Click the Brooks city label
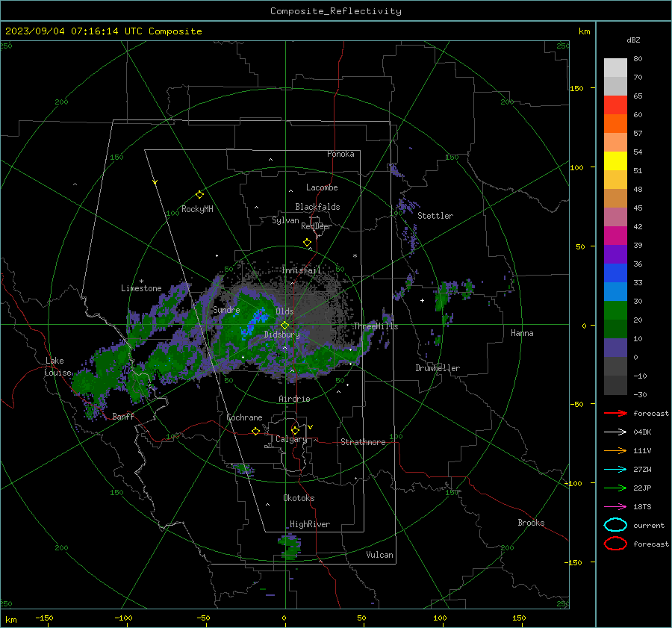The width and height of the screenshot is (672, 628). pyautogui.click(x=531, y=523)
